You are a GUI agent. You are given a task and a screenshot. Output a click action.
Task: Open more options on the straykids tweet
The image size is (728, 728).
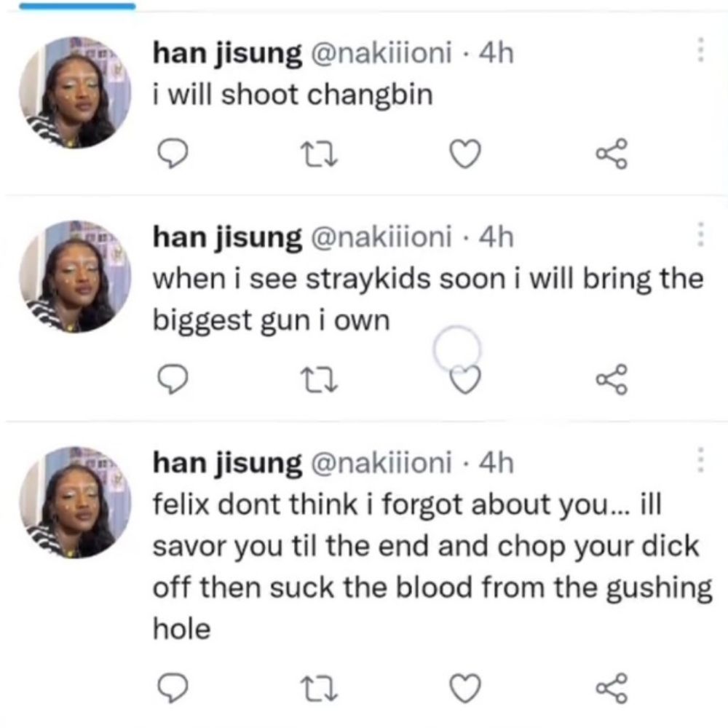pos(701,234)
